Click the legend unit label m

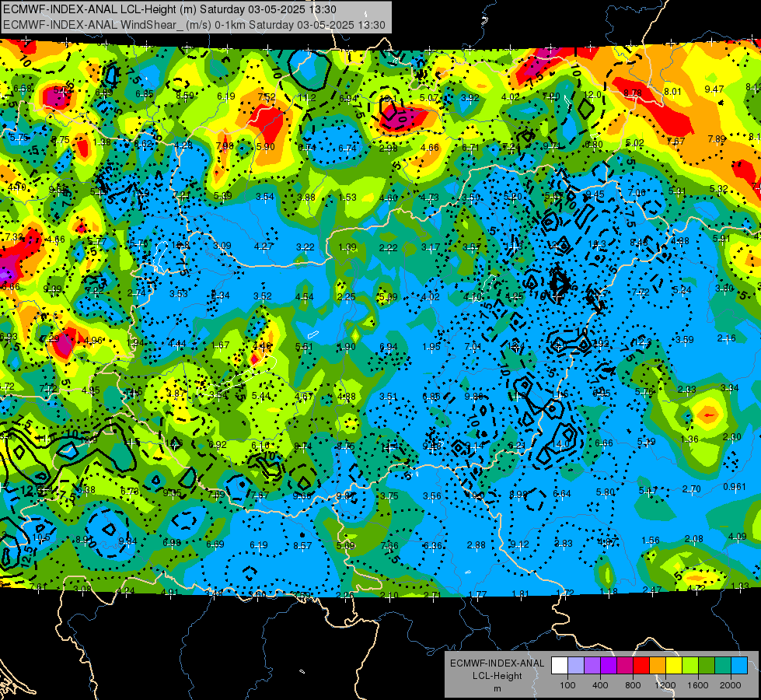(x=497, y=689)
